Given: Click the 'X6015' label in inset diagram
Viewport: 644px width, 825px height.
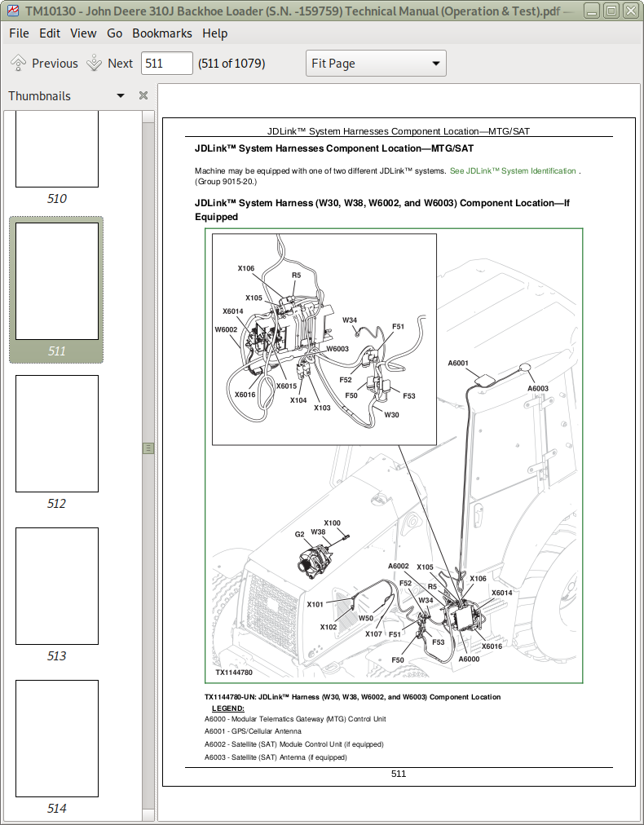Looking at the screenshot, I should click(x=286, y=386).
